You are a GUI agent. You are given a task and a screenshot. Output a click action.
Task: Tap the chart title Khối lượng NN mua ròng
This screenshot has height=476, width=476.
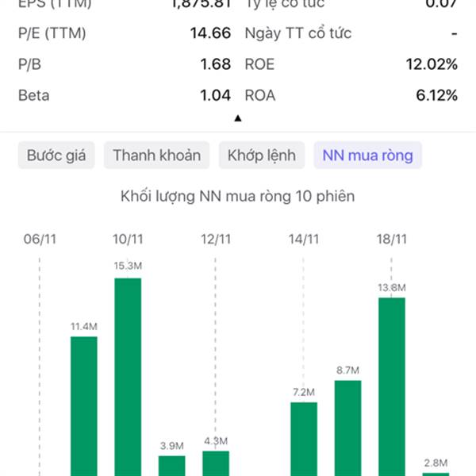tap(237, 195)
